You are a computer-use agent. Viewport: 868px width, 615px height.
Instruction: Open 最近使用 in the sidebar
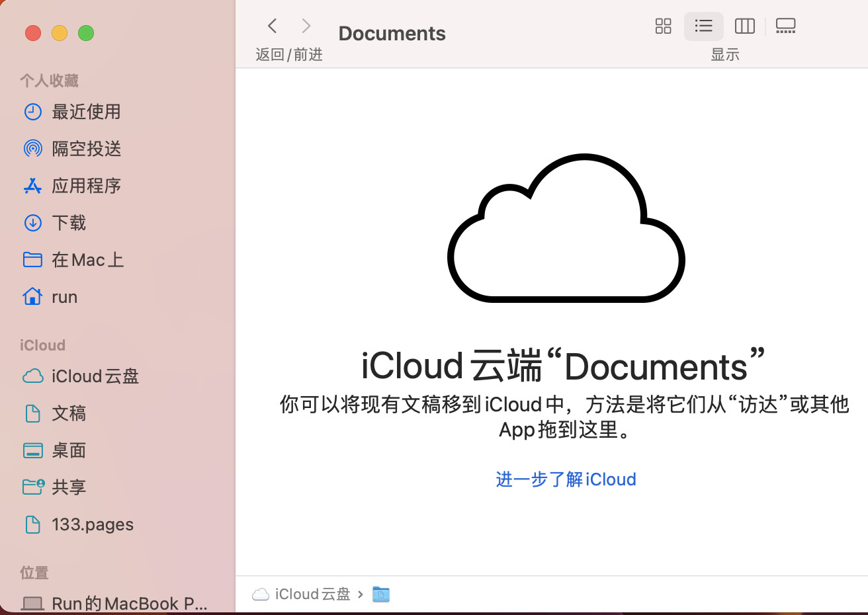86,112
